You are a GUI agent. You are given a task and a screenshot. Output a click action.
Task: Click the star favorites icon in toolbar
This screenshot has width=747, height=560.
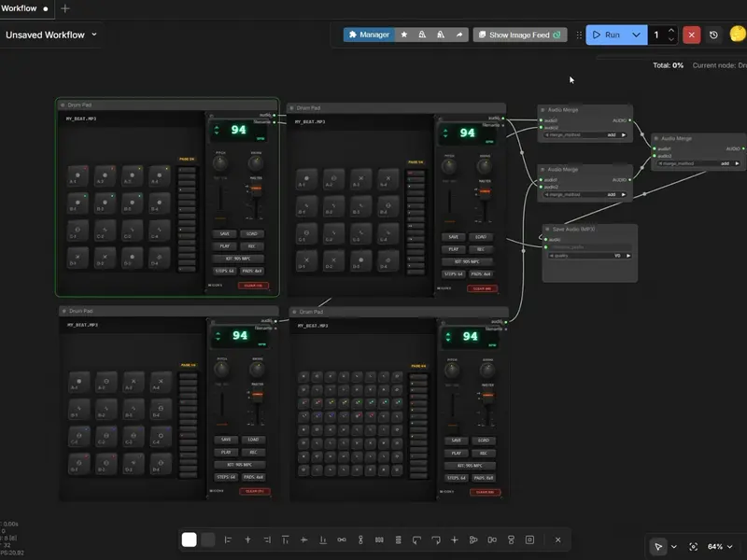[404, 35]
